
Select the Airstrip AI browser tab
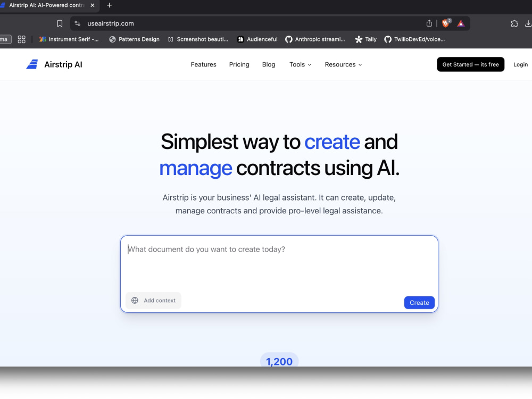[x=47, y=5]
